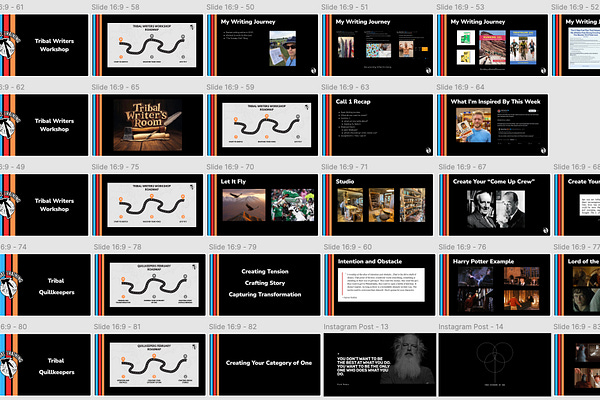Select the Tribal Quillkeepers title slide 80
This screenshot has height=400, width=600.
click(x=45, y=364)
